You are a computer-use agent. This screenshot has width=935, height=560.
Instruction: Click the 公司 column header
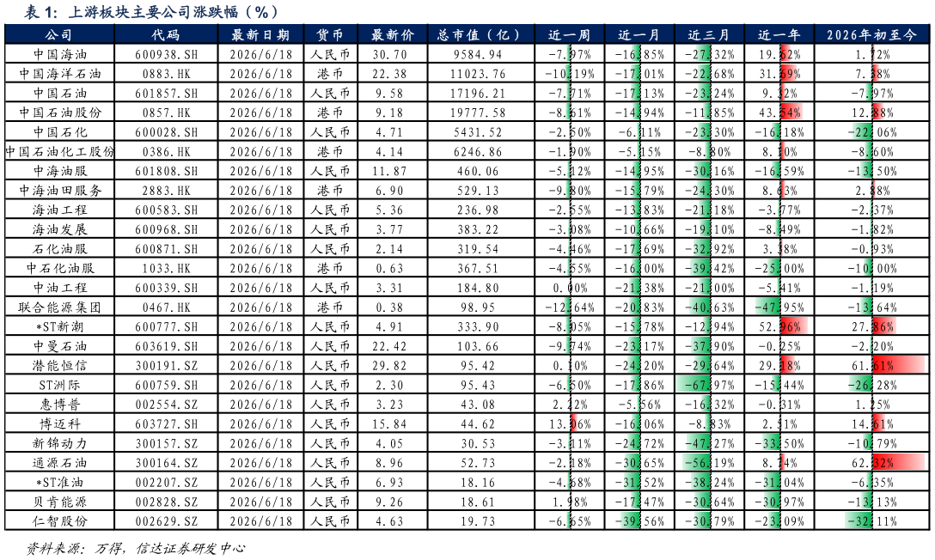[59, 34]
